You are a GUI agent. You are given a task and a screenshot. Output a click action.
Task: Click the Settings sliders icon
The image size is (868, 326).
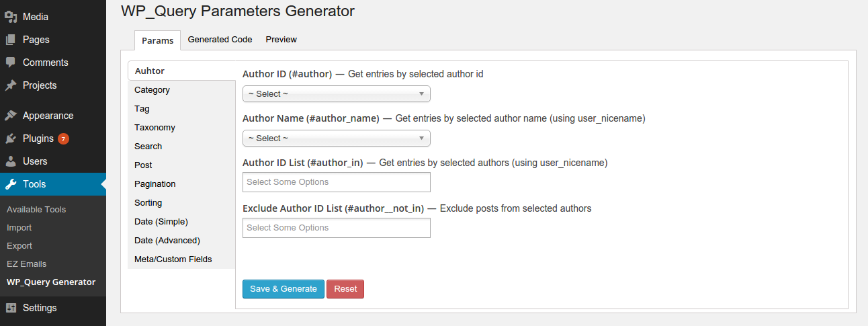(x=11, y=308)
